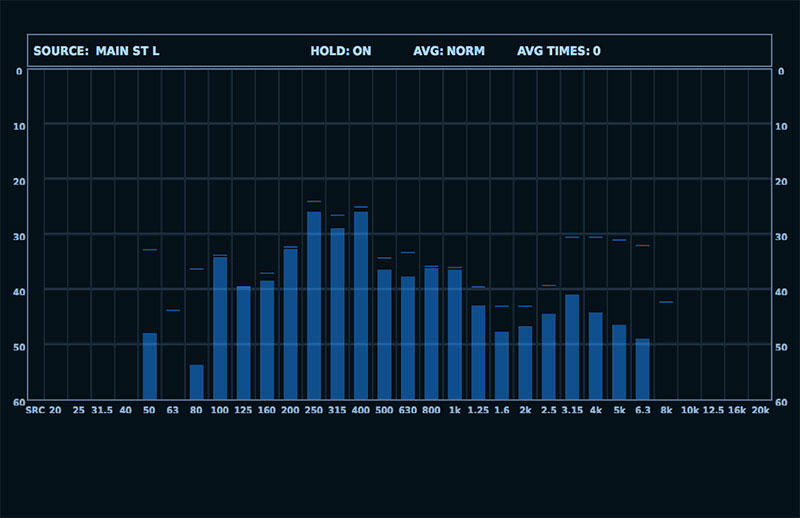Select the 3.15k band bar
The image size is (800, 518).
pos(572,347)
